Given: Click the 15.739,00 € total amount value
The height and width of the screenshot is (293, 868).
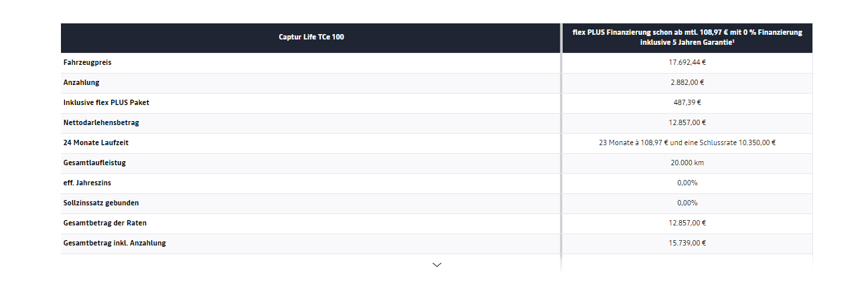Looking at the screenshot, I should (x=687, y=243).
